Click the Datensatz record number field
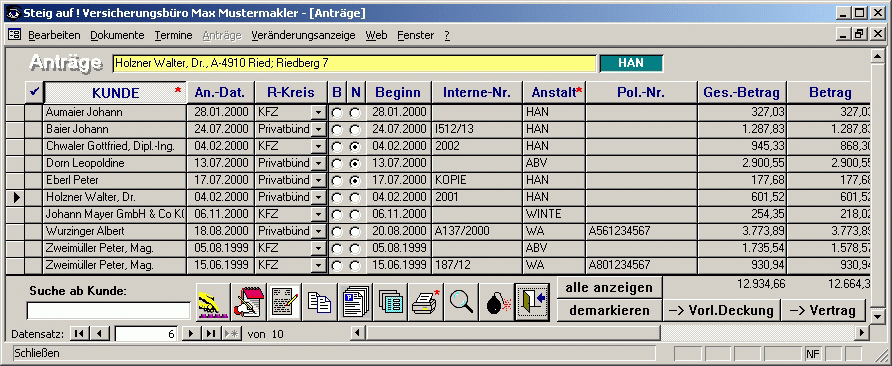892x366 pixels. [146, 334]
